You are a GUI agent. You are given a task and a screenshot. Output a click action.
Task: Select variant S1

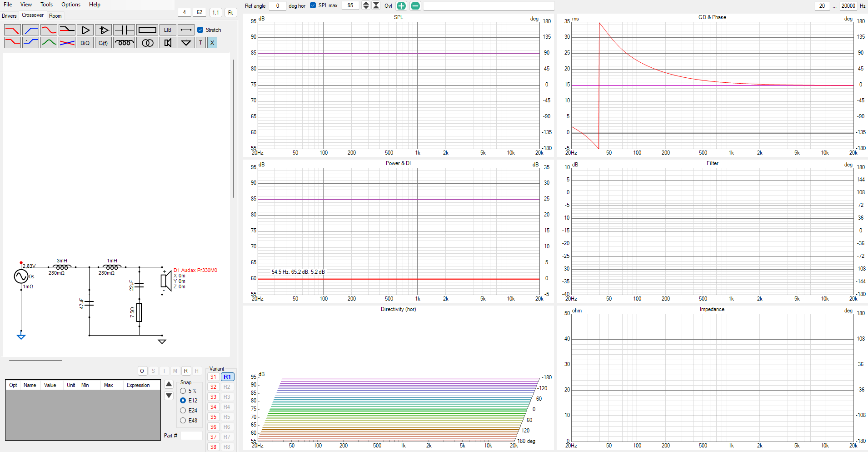click(x=213, y=377)
